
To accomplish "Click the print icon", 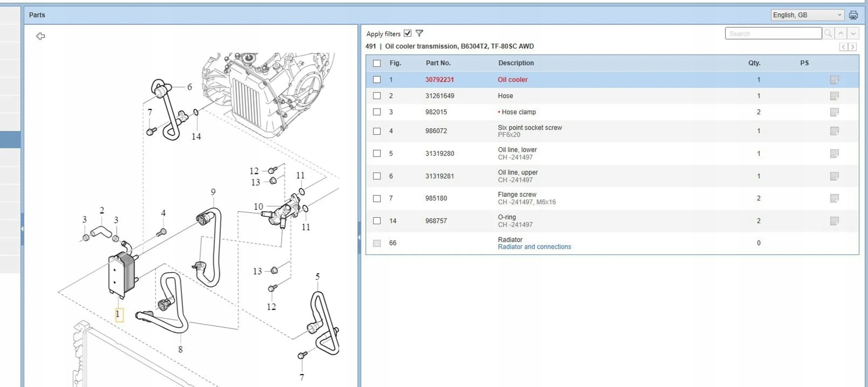I will [853, 15].
